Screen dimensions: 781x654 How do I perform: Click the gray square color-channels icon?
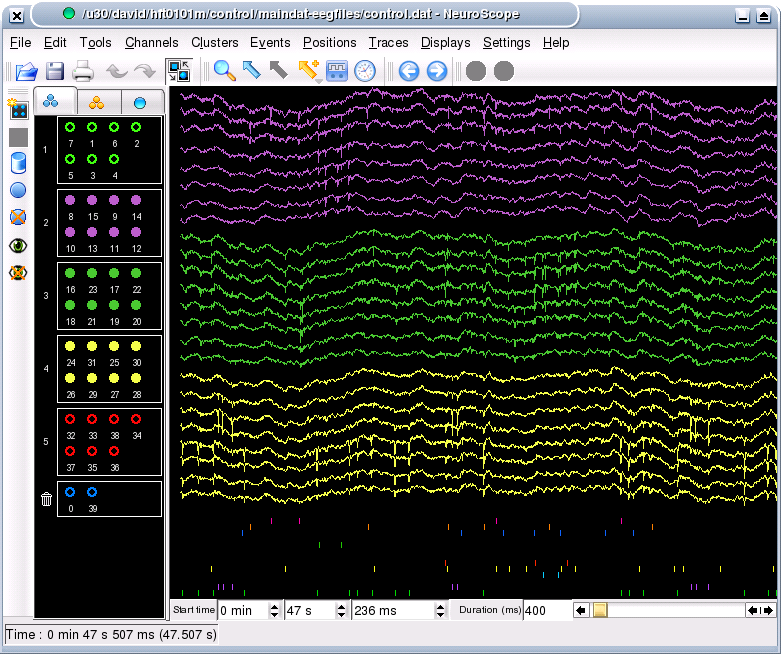(18, 137)
